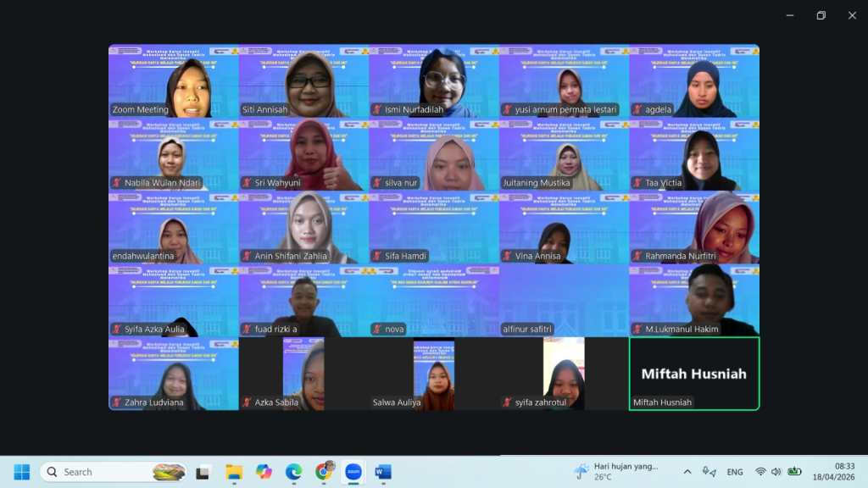Image resolution: width=868 pixels, height=488 pixels.
Task: Open the Windows Start menu
Action: [x=22, y=472]
